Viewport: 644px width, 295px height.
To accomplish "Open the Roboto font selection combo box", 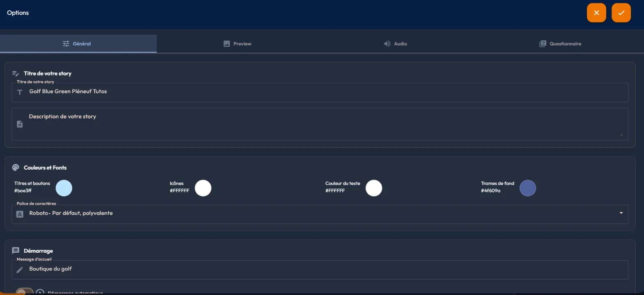I will 320,214.
